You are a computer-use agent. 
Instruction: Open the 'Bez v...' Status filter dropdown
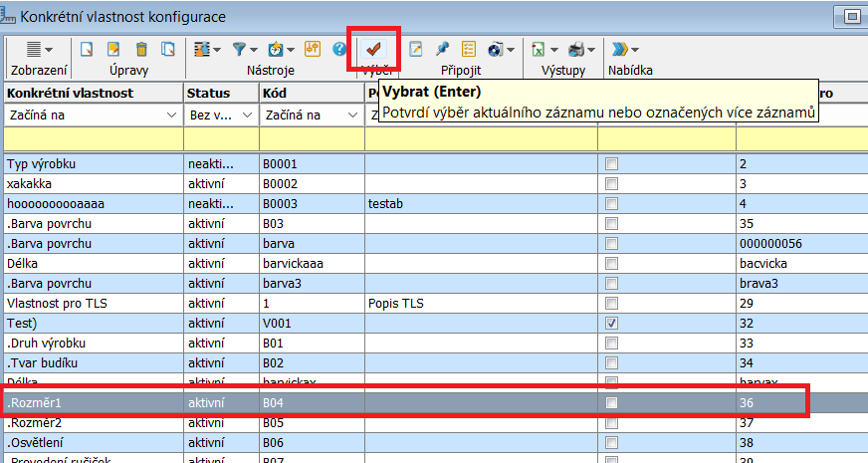249,116
